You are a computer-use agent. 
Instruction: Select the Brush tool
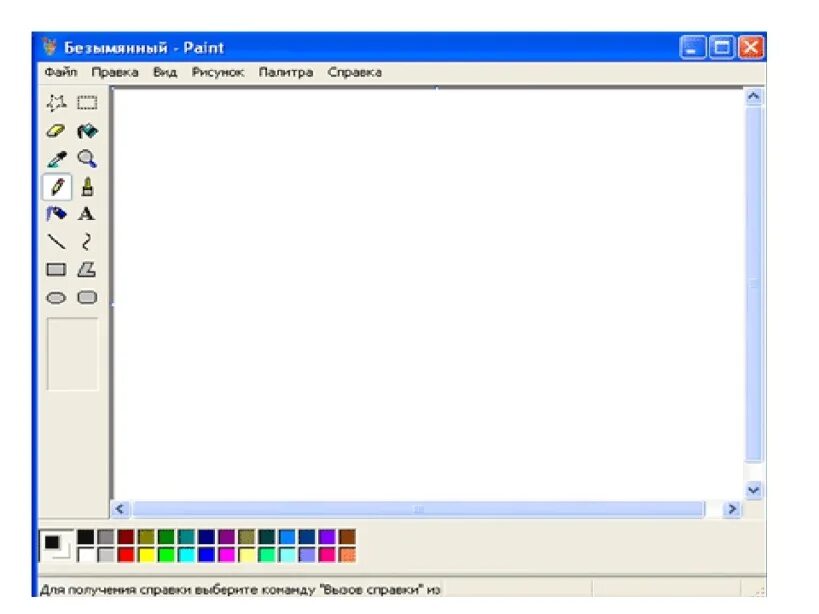[87, 186]
